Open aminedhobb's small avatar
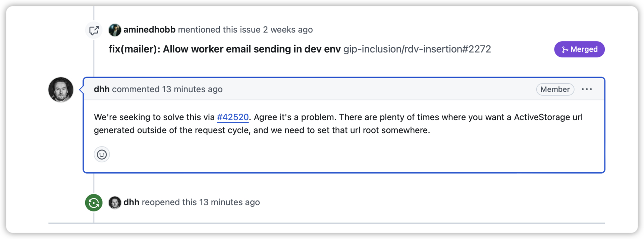The image size is (644, 239). [115, 30]
